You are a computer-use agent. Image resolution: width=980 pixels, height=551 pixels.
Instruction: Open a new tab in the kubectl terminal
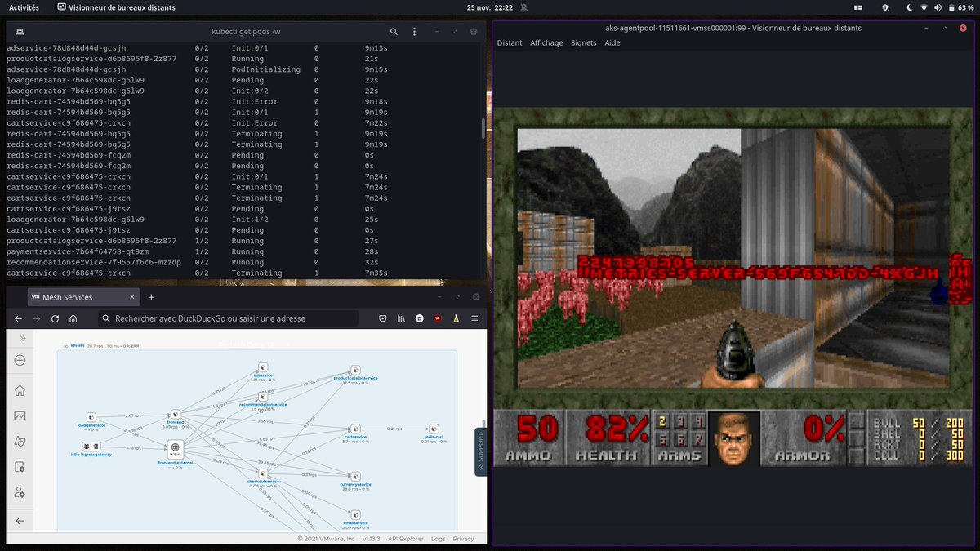[19, 32]
